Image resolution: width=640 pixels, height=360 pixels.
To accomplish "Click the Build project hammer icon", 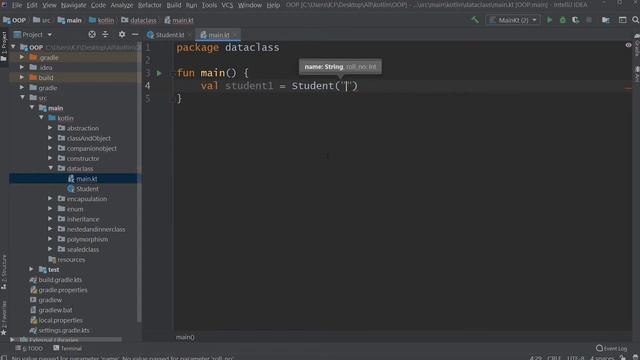I will click(x=474, y=20).
